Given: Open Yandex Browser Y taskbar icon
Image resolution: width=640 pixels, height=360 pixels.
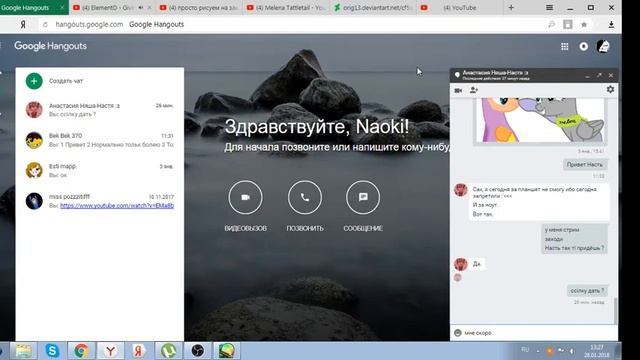Looking at the screenshot, I should pyautogui.click(x=110, y=351).
